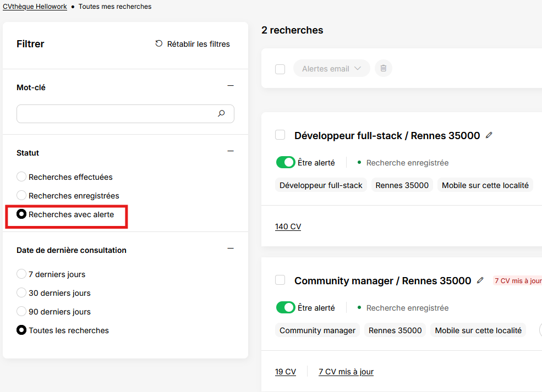This screenshot has height=392, width=542.
Task: Collapse the Statut filter section
Action: (231, 151)
